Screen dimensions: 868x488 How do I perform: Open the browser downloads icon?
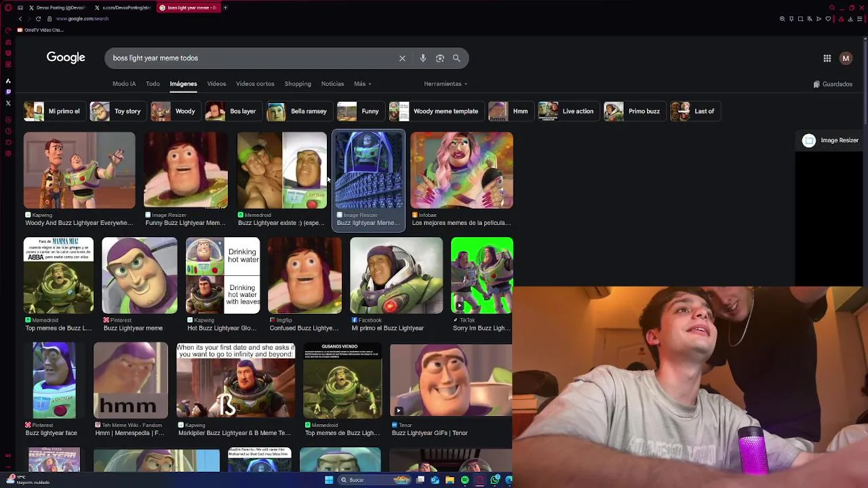(x=850, y=19)
